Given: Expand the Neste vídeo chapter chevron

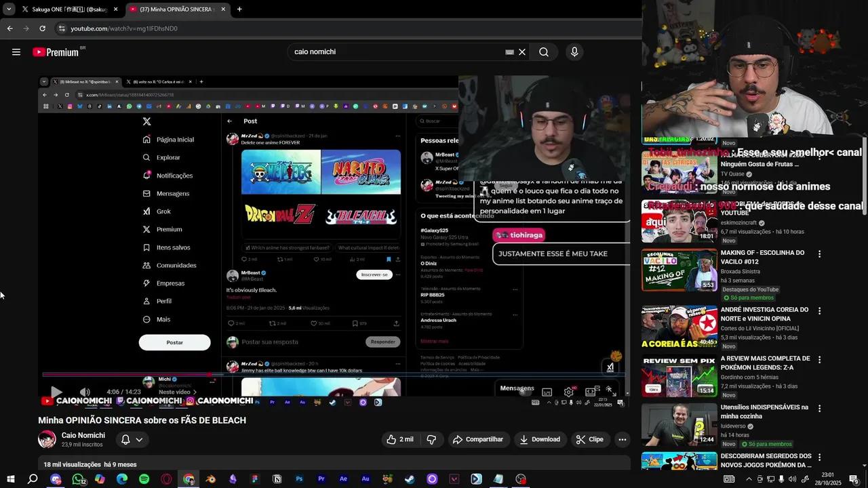Looking at the screenshot, I should 195,392.
